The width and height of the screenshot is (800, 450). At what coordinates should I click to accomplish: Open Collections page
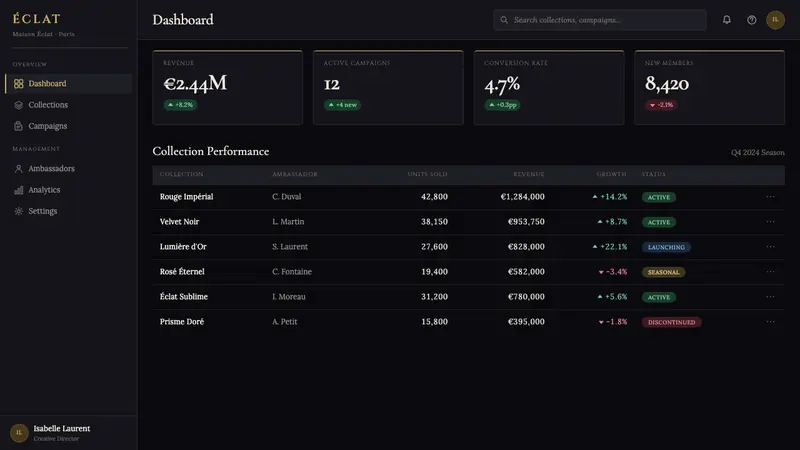[68, 105]
